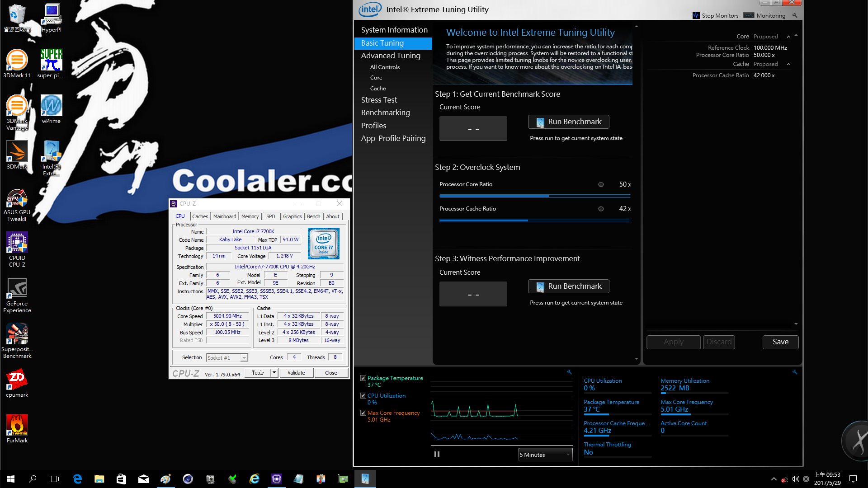Screen dimensions: 868x488
Task: Open the CPU-Z Tools dropdown arrow
Action: (274, 373)
